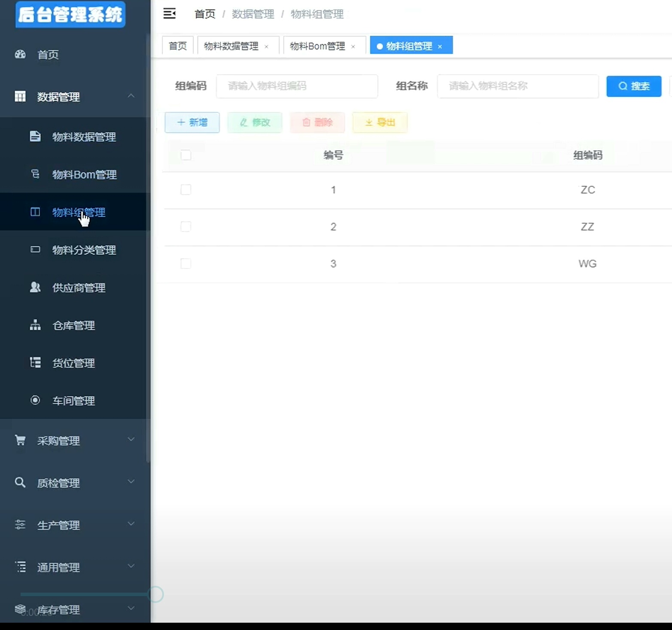The image size is (672, 630).
Task: Expand the 生产管理 submenu
Action: 131,524
